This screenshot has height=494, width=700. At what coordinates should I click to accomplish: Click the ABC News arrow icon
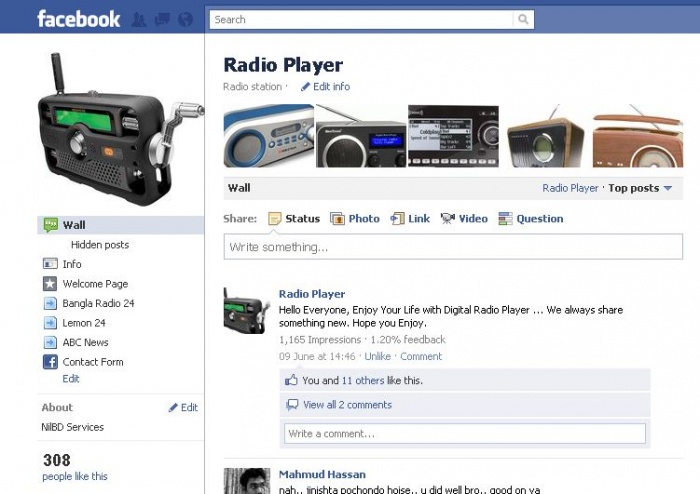tap(50, 342)
